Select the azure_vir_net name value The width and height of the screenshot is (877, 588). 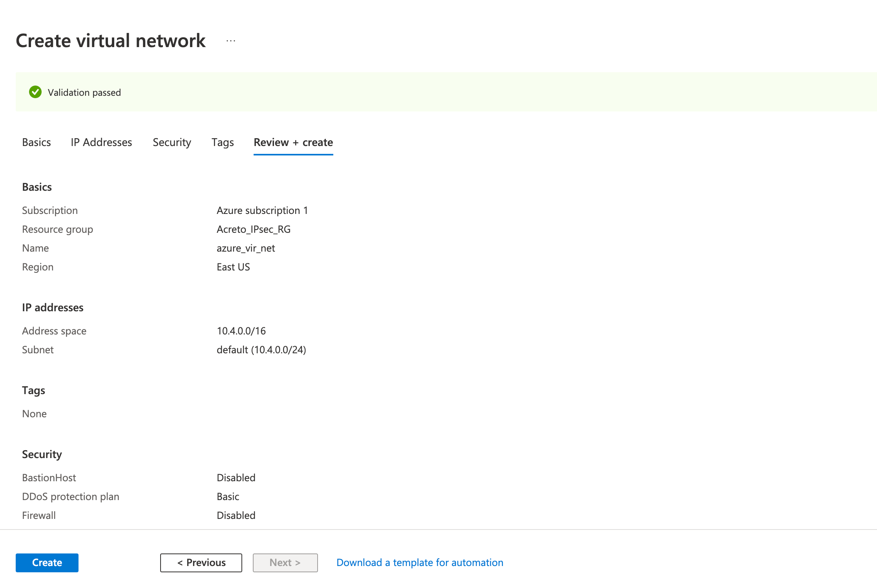[246, 248]
